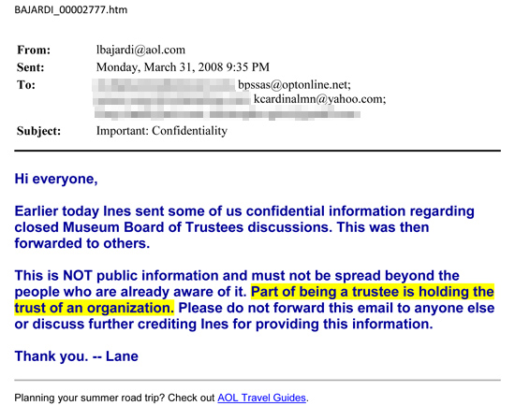
Task: Click the Hi everyone greeting
Action: [x=56, y=180]
